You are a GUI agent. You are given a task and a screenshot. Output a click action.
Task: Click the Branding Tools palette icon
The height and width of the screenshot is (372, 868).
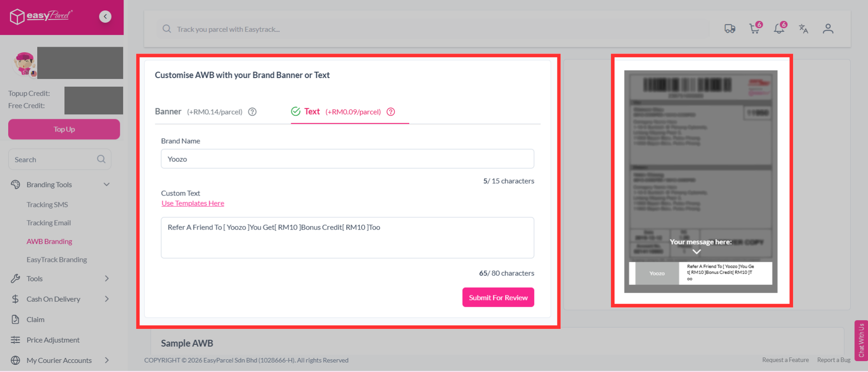coord(15,185)
